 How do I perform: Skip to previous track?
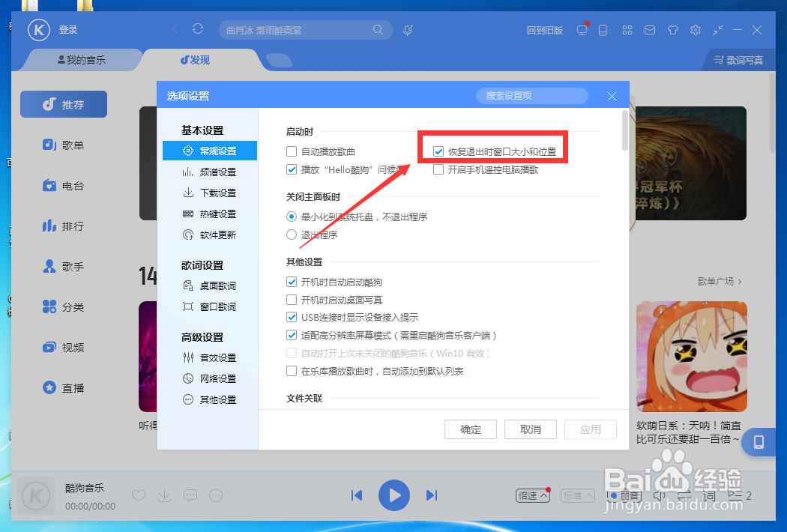tap(356, 495)
